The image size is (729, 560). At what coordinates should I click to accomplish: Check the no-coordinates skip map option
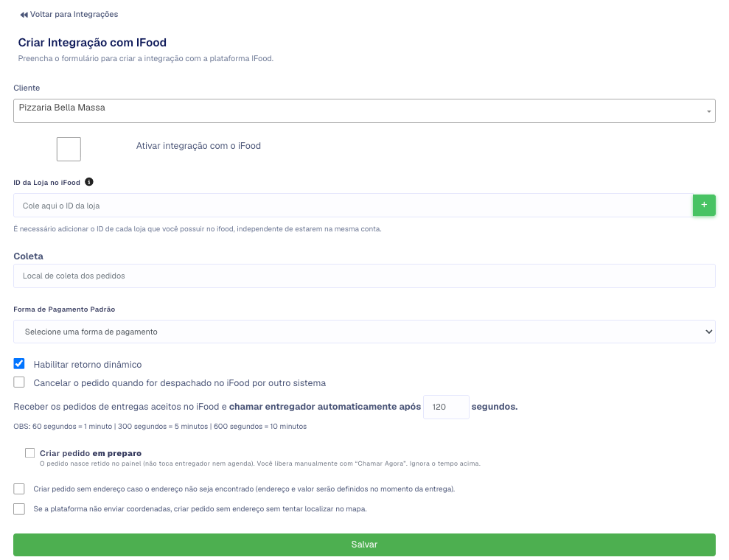pos(19,509)
